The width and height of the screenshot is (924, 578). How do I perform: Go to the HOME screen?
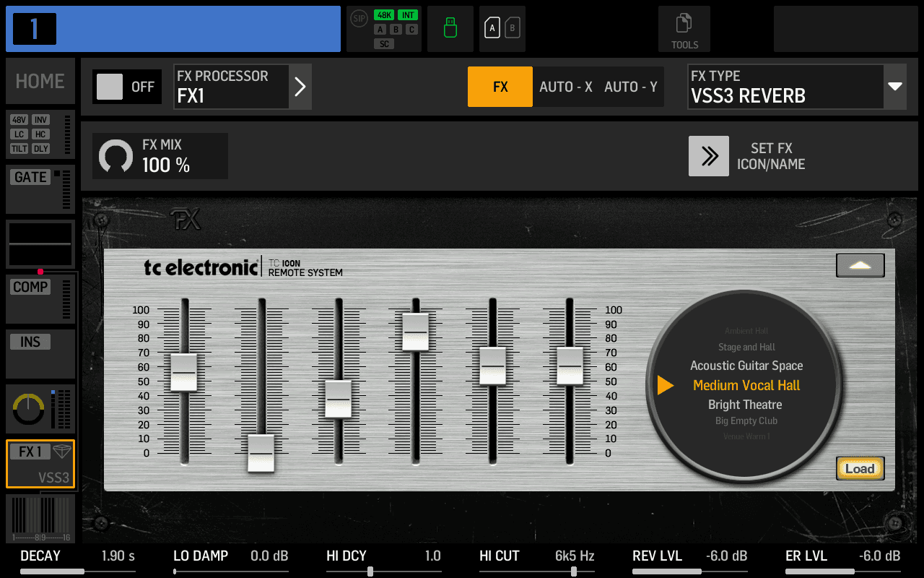[40, 81]
